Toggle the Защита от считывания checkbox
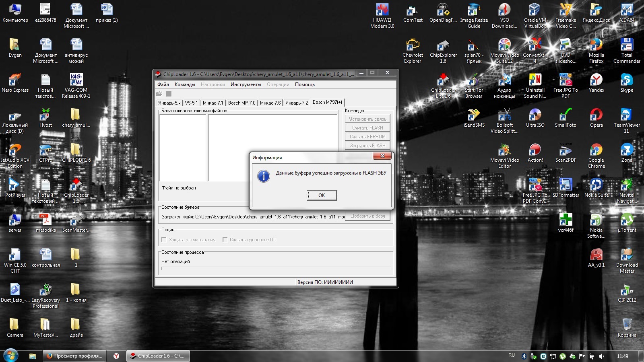Screen dimensions: 644x362 164,240
